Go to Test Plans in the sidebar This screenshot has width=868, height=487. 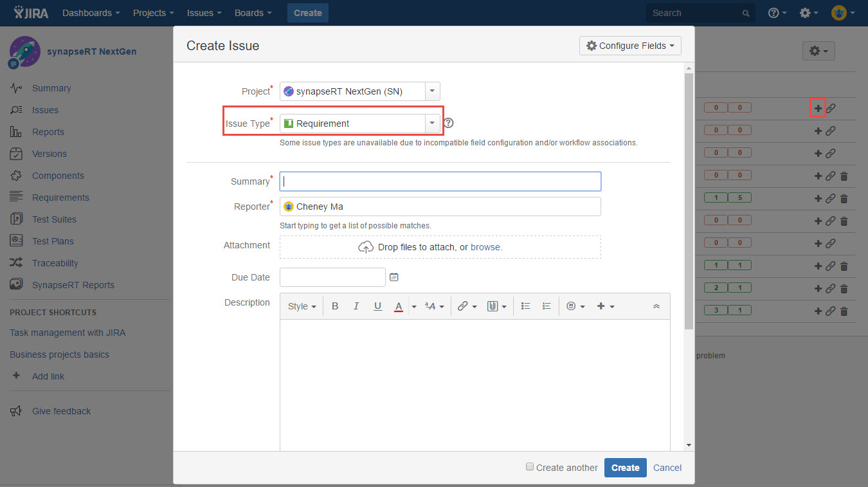(53, 241)
